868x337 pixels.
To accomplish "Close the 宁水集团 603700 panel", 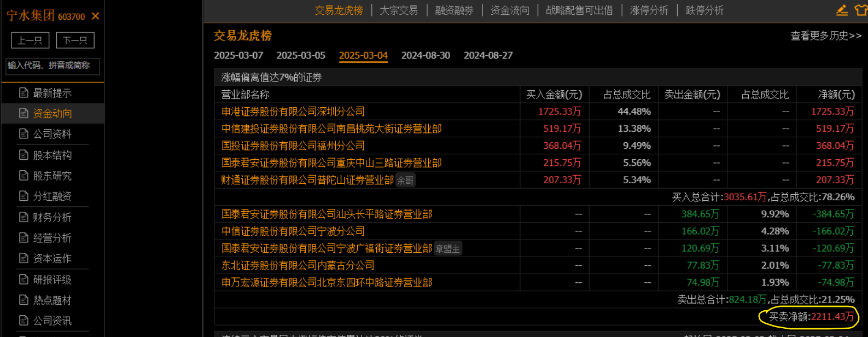I will 96,16.
